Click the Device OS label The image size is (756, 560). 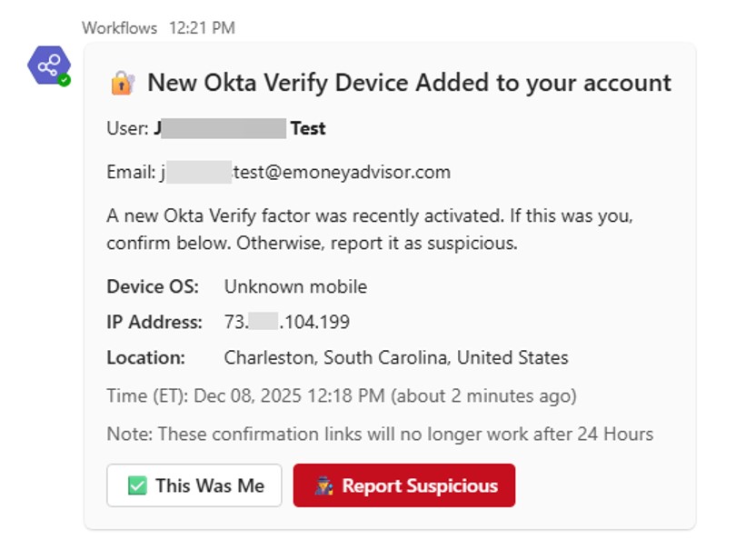pos(153,286)
